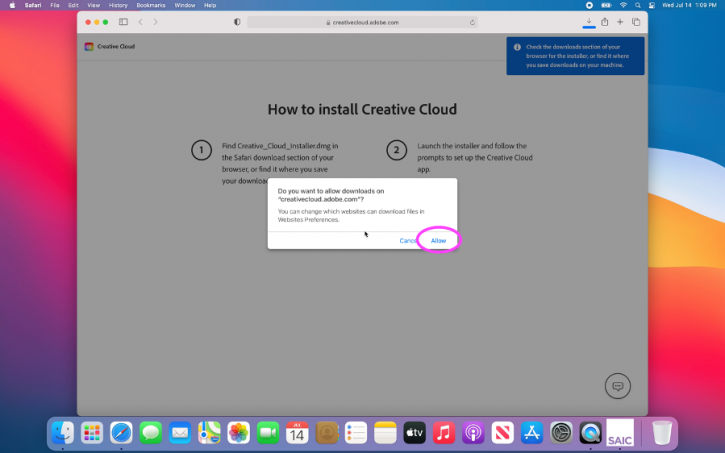Open Music from the Dock
The image size is (725, 453).
pos(443,433)
